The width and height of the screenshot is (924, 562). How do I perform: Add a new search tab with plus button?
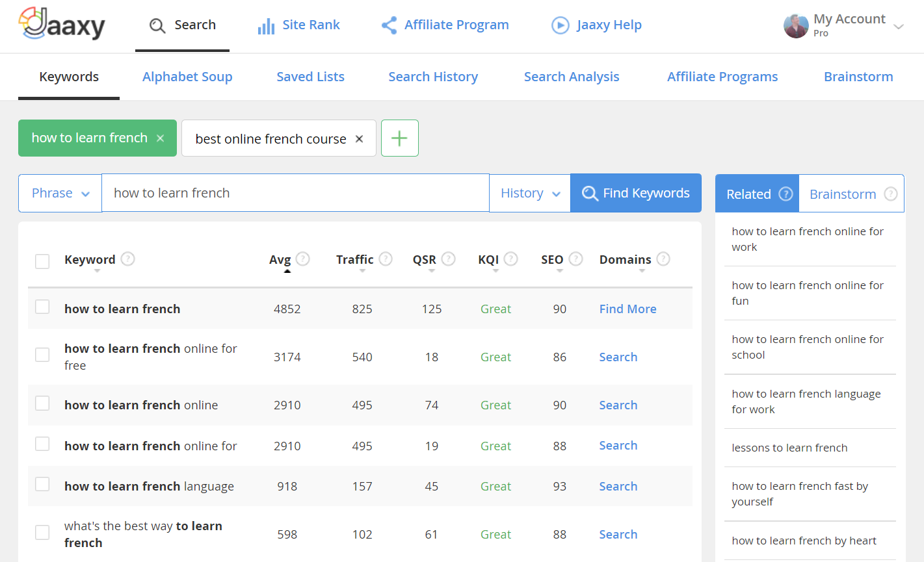point(400,138)
